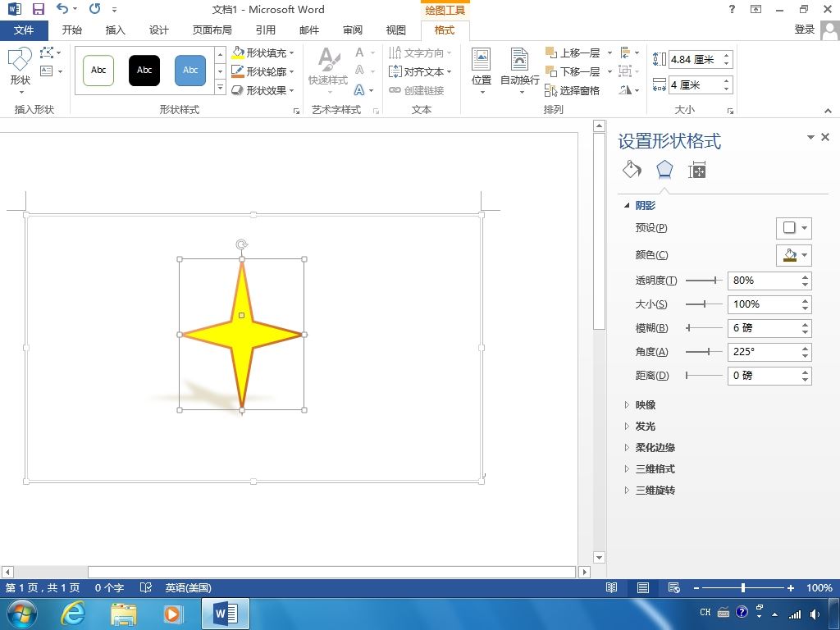Apply the black Abc shape style
Viewport: 840px width, 630px height.
(144, 71)
